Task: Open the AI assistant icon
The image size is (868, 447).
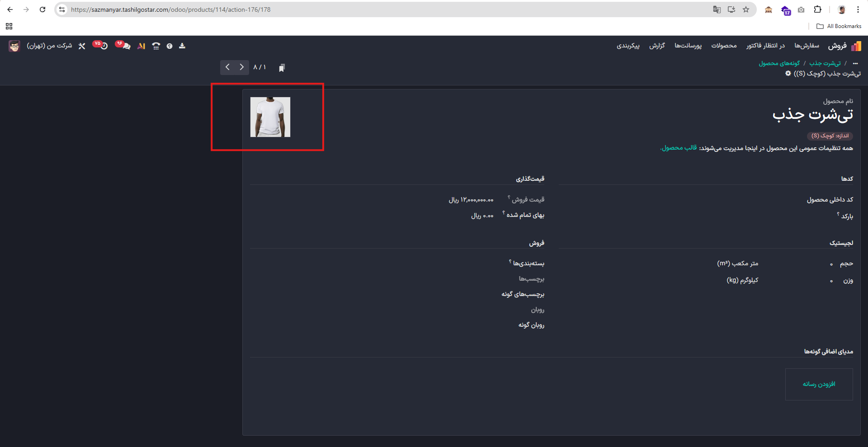Action: (142, 46)
